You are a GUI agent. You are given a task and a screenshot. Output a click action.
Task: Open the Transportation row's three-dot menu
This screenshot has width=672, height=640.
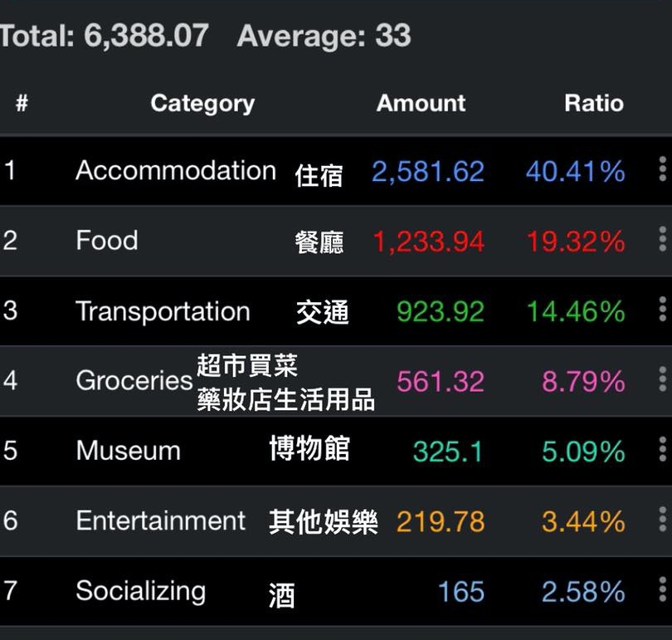tap(662, 309)
